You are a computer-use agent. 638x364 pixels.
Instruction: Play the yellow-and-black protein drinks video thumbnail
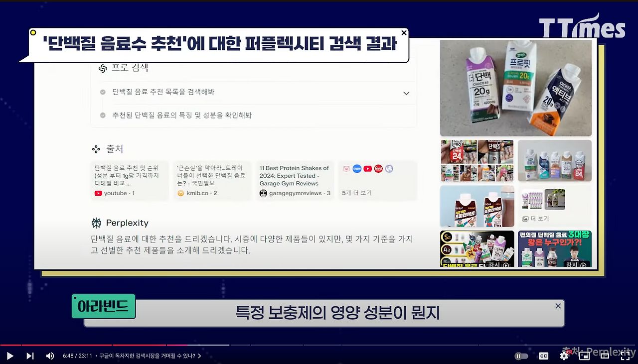point(477,249)
